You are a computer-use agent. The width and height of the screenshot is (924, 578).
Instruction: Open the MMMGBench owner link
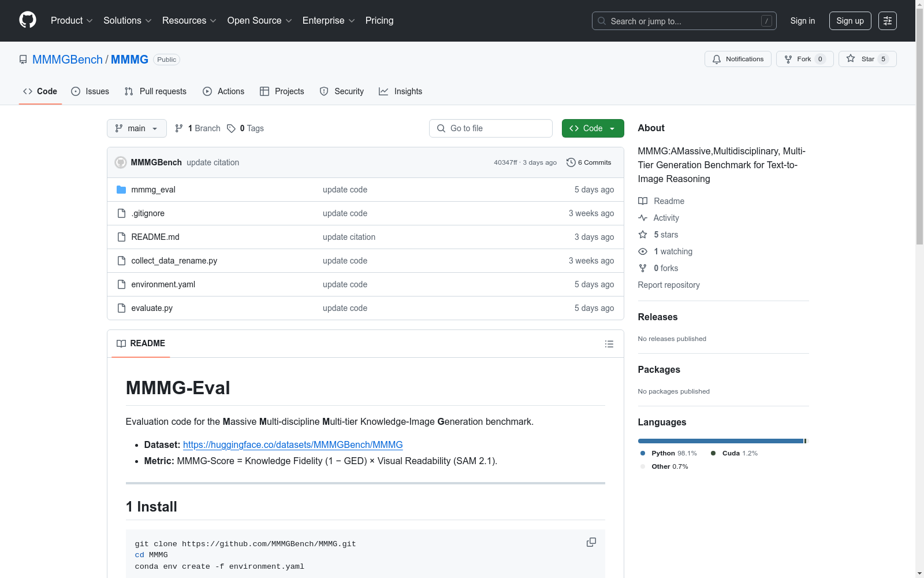click(68, 60)
